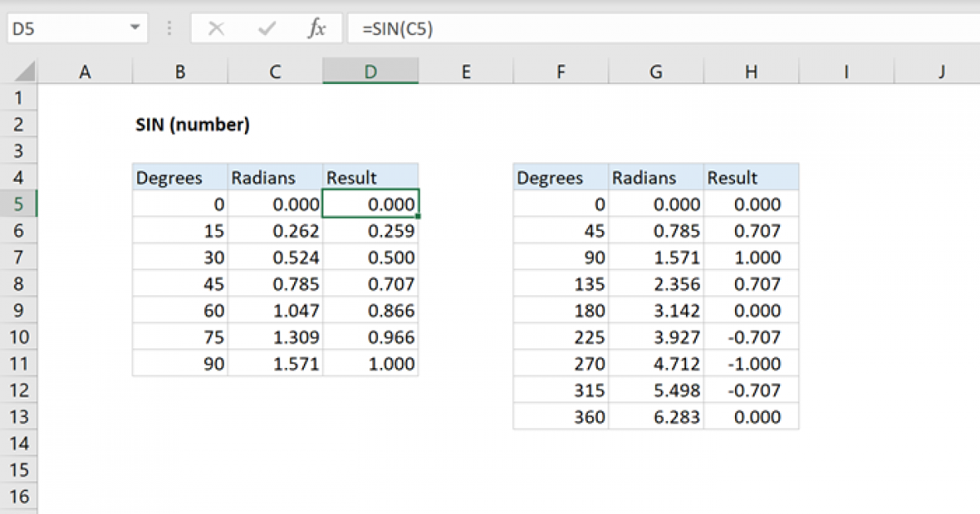
Task: Select the Result header cell in column H
Action: (751, 178)
